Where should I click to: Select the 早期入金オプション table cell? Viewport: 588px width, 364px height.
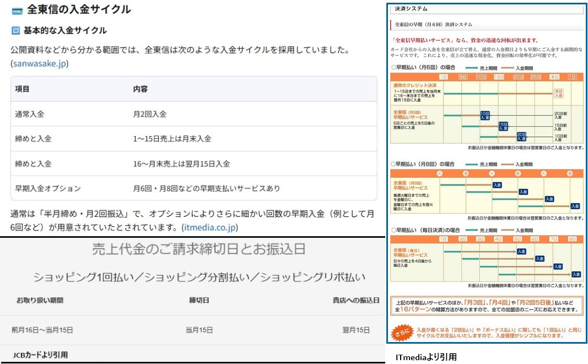[x=48, y=188]
